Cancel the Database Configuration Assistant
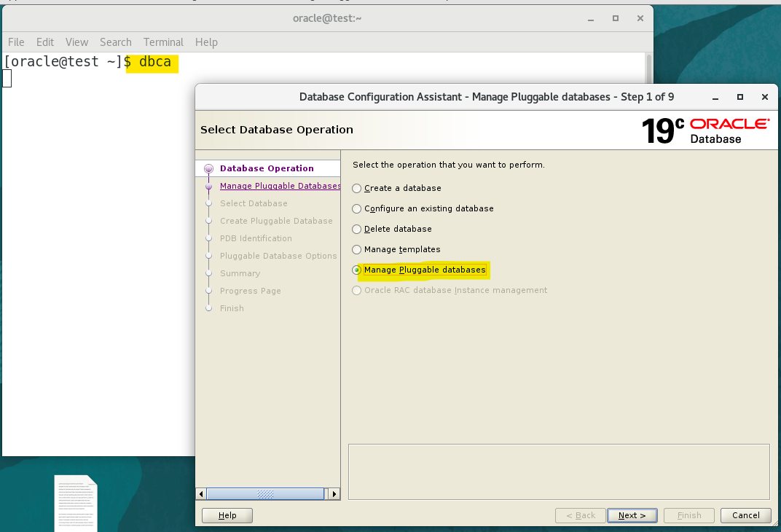 coord(745,515)
